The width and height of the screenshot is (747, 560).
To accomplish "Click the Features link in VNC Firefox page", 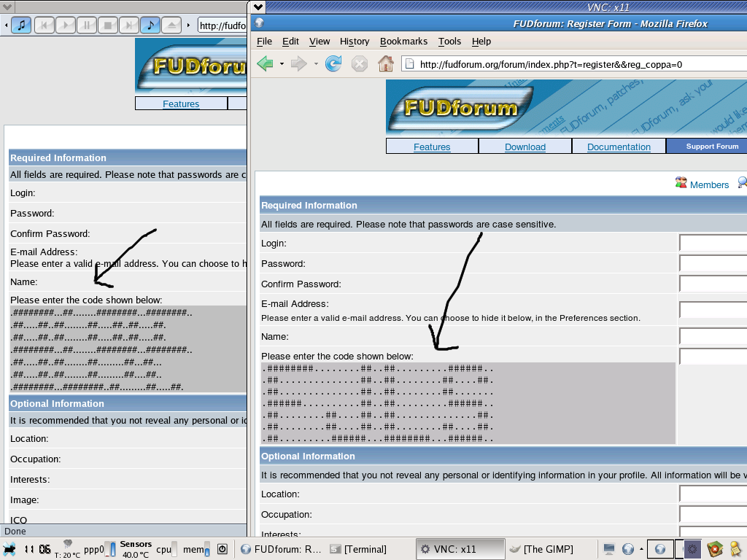I will pos(432,147).
